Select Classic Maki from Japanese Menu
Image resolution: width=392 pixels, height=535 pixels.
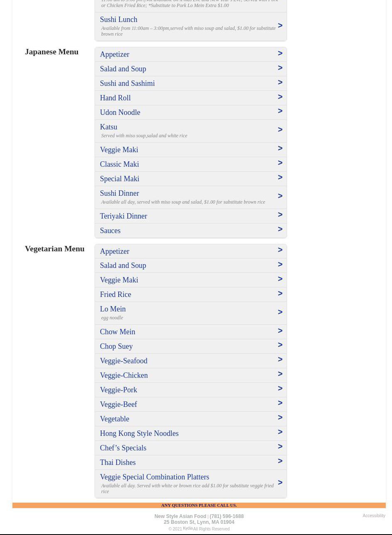point(119,164)
